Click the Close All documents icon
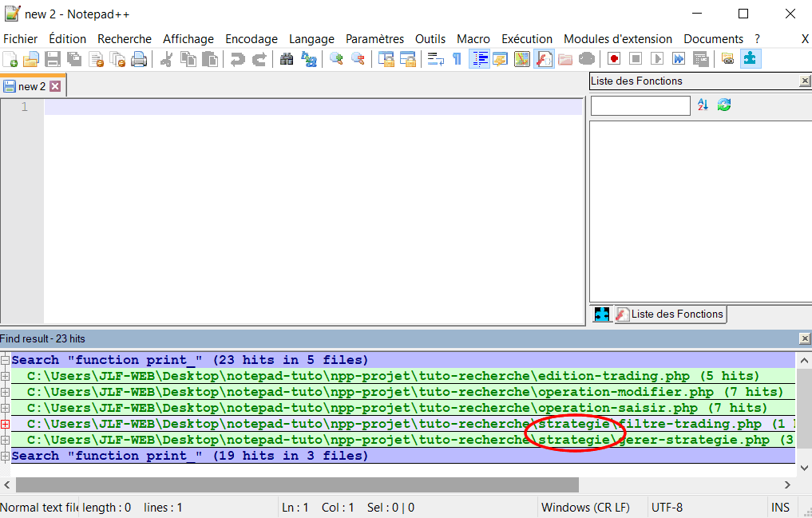The height and width of the screenshot is (518, 812). [x=118, y=59]
